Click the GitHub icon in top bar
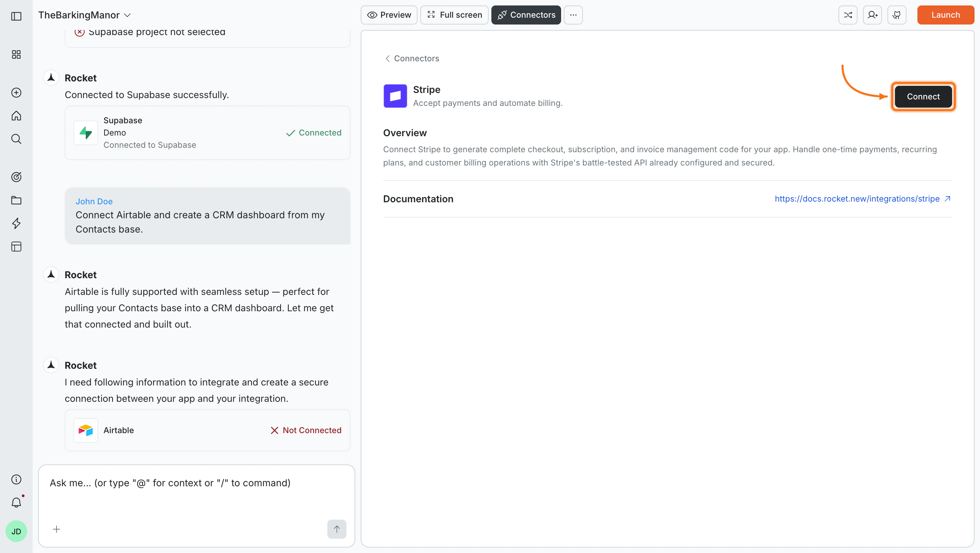This screenshot has height=553, width=980. coord(897,15)
